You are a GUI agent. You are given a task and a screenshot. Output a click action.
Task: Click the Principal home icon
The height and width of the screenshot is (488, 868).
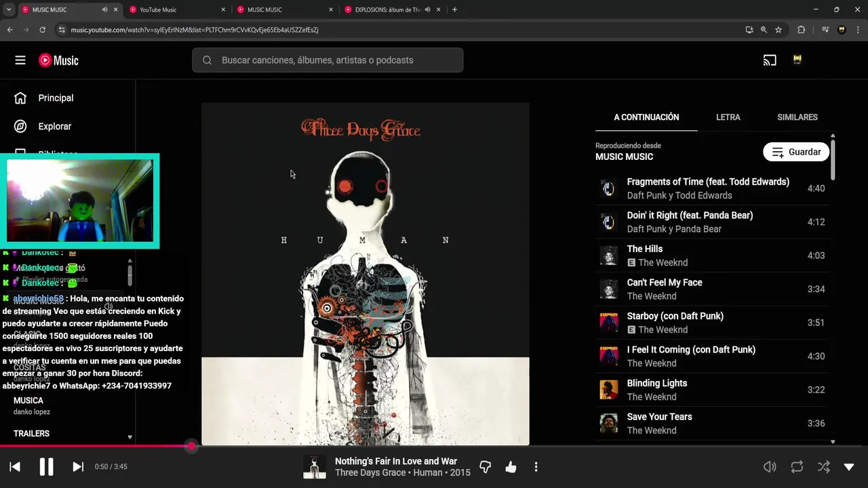pyautogui.click(x=20, y=98)
